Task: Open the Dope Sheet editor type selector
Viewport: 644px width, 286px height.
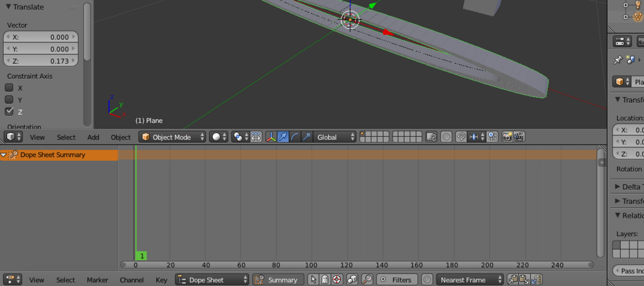Action: (13, 280)
